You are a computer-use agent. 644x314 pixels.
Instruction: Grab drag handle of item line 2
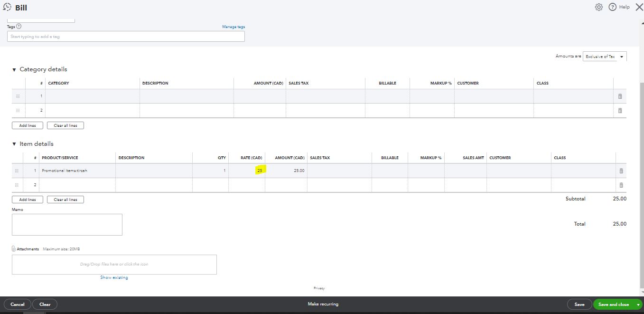click(x=17, y=185)
